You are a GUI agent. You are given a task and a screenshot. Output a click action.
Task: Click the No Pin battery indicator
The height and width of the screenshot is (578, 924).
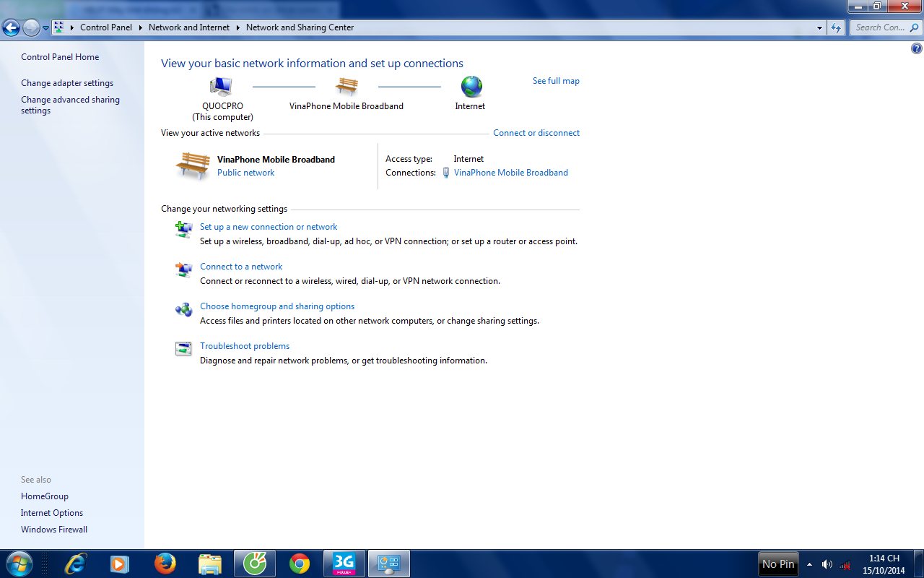pyautogui.click(x=778, y=564)
